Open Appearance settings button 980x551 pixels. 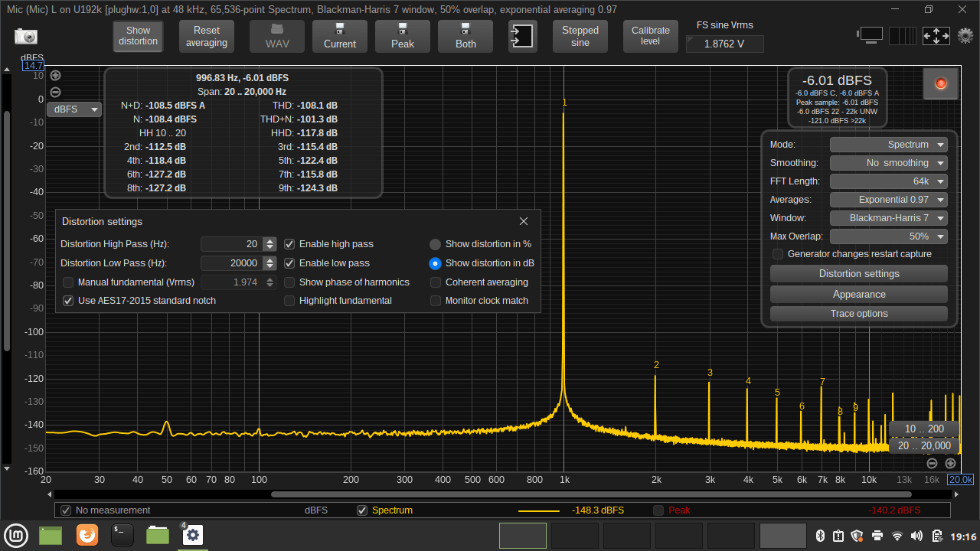coord(859,295)
